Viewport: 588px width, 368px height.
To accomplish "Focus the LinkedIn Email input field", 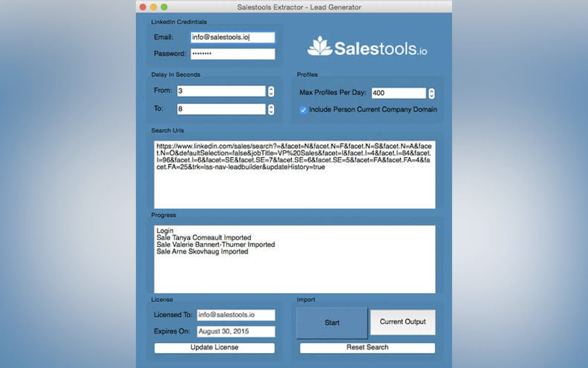I will (233, 38).
